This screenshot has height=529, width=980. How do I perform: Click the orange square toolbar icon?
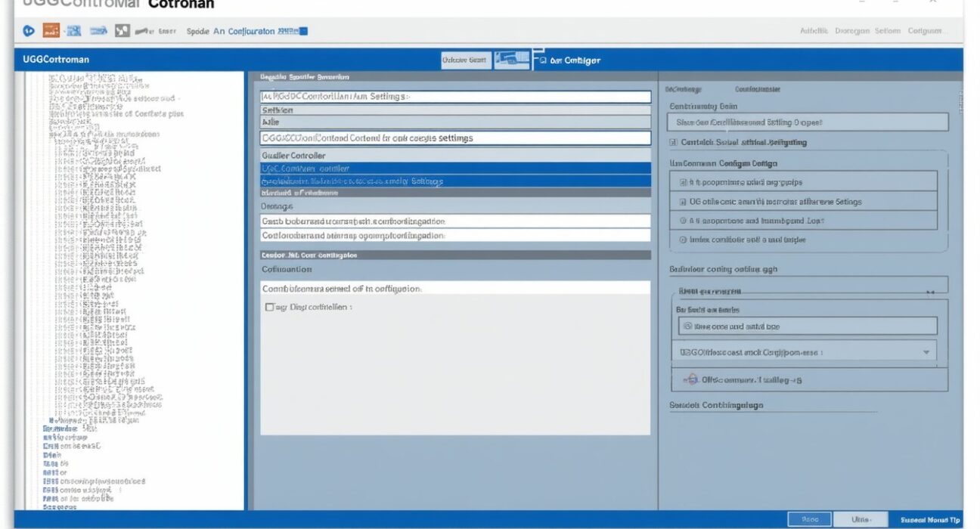51,31
